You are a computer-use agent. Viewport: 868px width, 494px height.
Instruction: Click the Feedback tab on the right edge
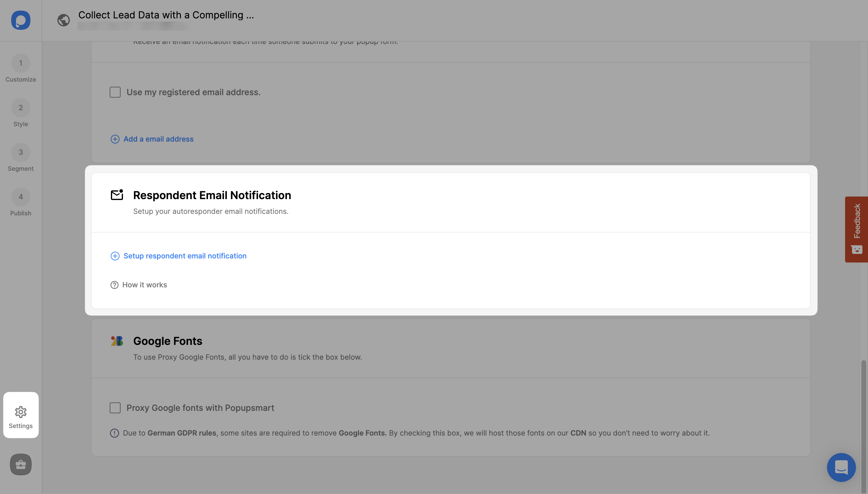856,229
